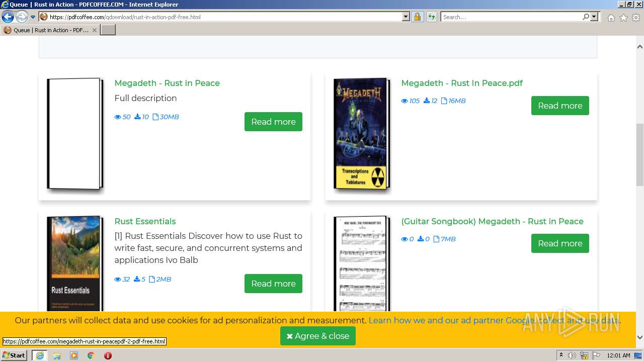The width and height of the screenshot is (644, 362).
Task: Click the Action Center flag icon
Action: pyautogui.click(x=596, y=355)
